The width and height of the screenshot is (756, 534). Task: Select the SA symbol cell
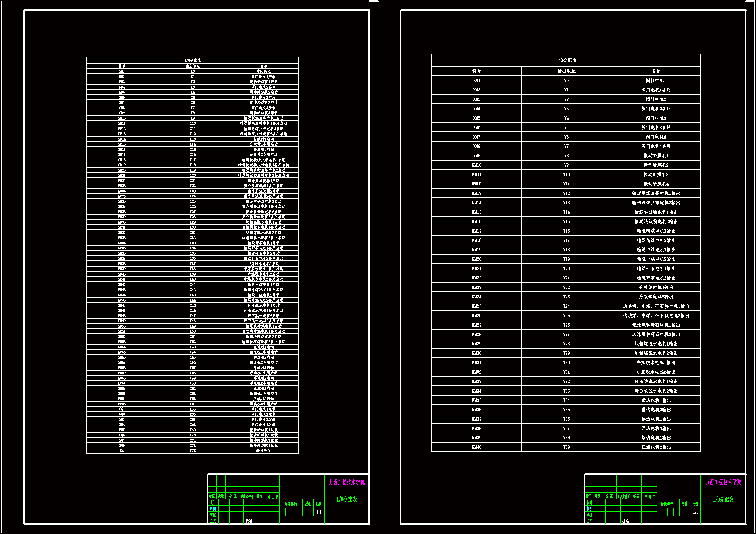coord(122,451)
